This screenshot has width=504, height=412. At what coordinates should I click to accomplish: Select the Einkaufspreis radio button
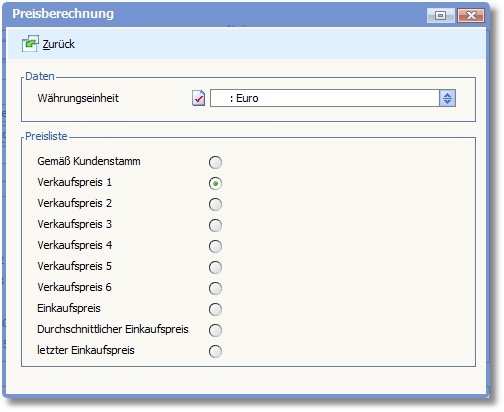(215, 309)
